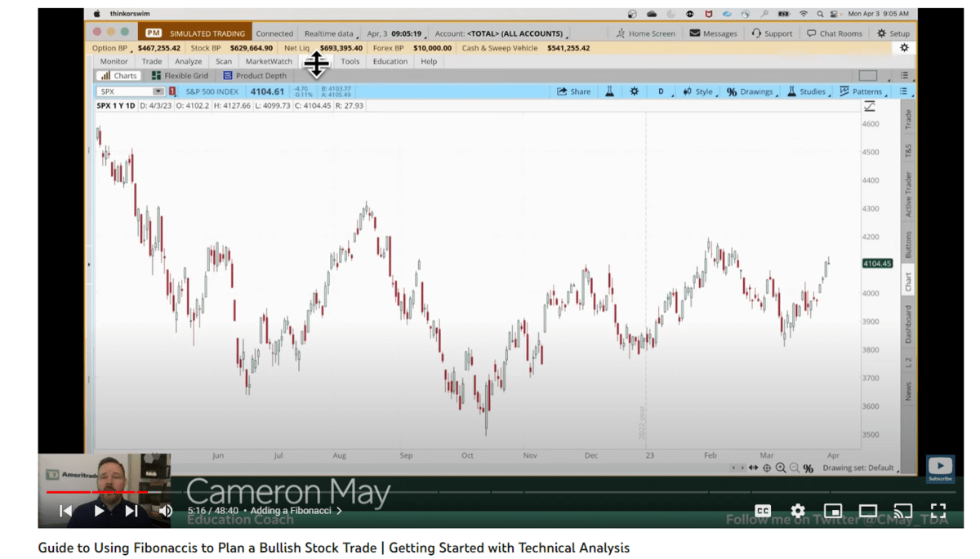Switch video to miniplayer
Viewport: 980px width, 559px height.
point(833,511)
